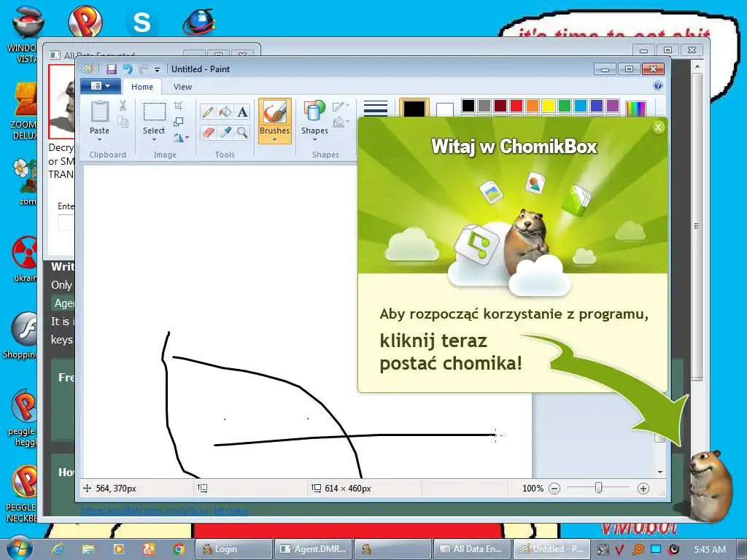Click the zoom in plus button
The height and width of the screenshot is (560, 747).
(x=643, y=489)
